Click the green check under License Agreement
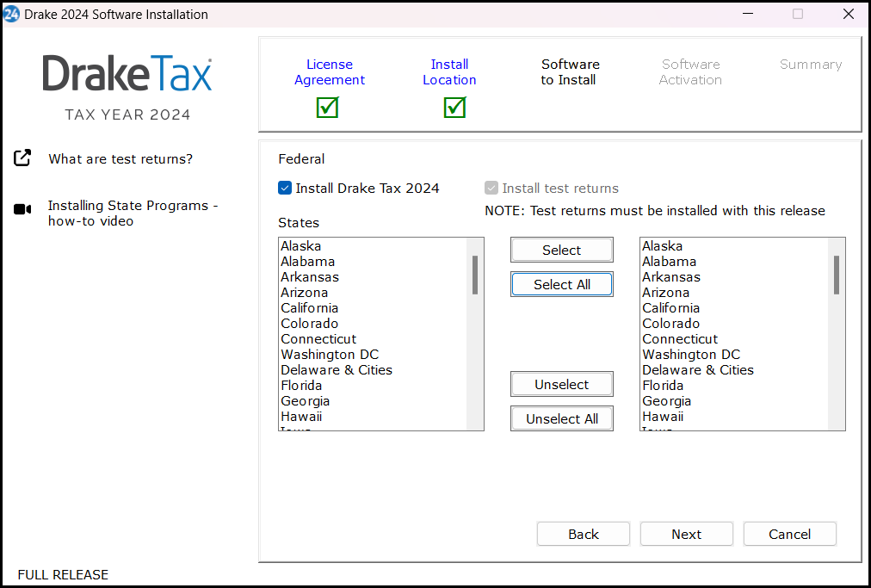 click(x=328, y=107)
